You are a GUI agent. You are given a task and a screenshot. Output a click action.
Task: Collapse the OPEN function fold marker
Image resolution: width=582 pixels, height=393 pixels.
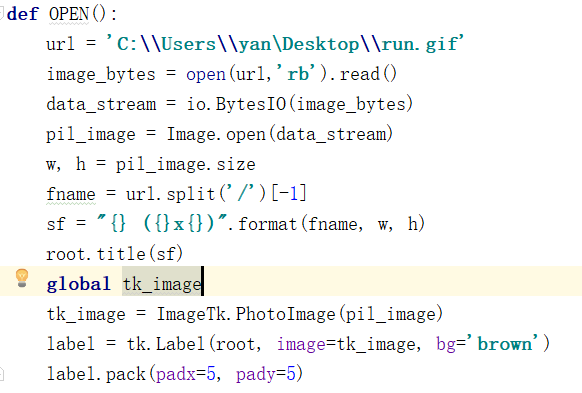[x=1, y=14]
